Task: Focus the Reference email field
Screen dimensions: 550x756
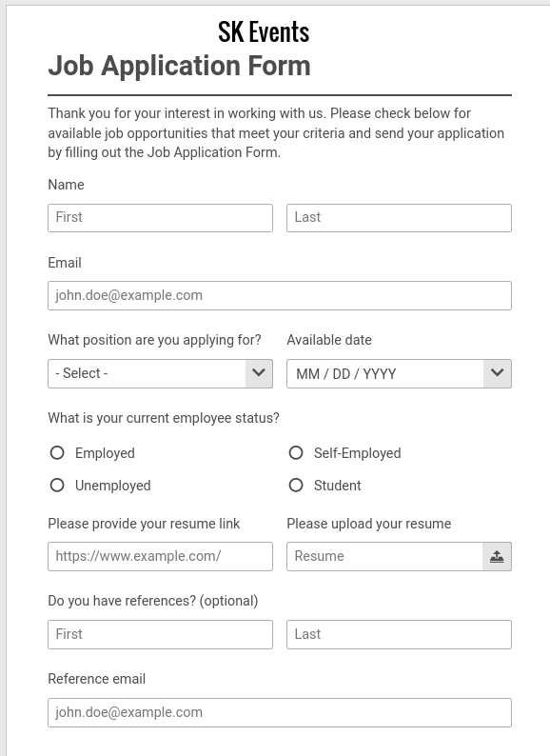Action: coord(280,712)
